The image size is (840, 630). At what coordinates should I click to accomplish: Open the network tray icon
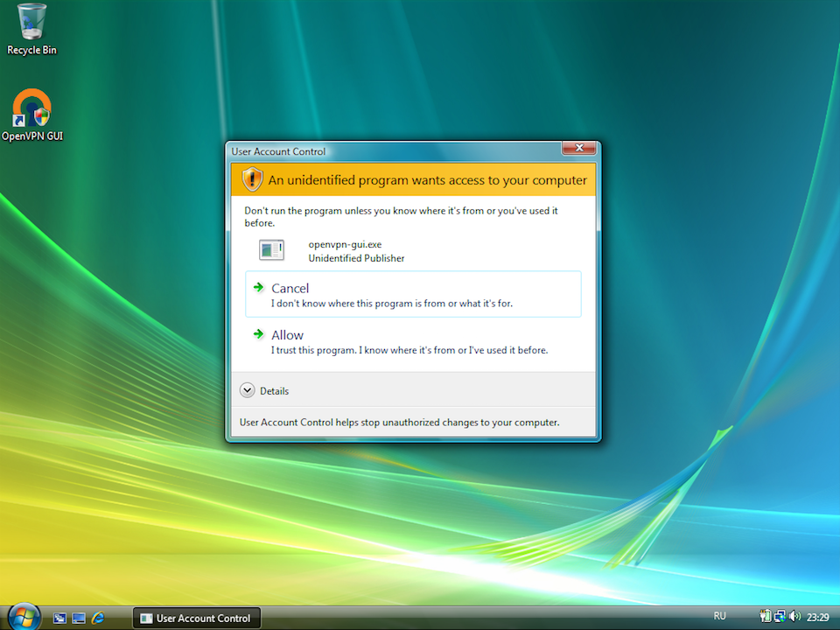tap(780, 617)
